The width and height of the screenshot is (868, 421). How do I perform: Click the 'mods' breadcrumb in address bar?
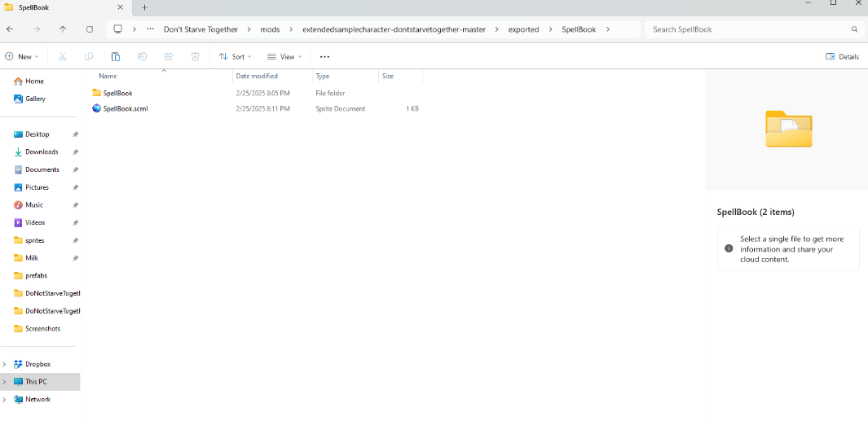pos(270,29)
